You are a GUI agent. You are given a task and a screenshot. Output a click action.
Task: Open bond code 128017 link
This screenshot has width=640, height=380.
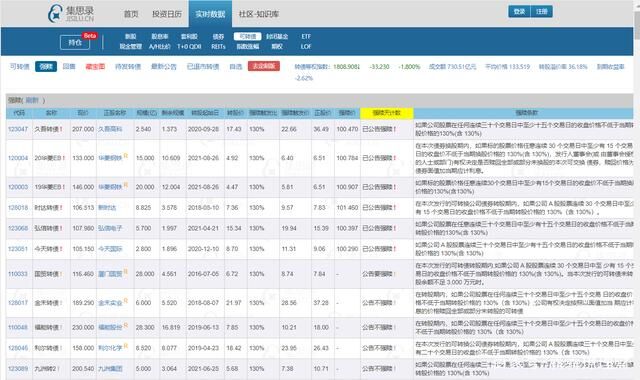pyautogui.click(x=18, y=303)
